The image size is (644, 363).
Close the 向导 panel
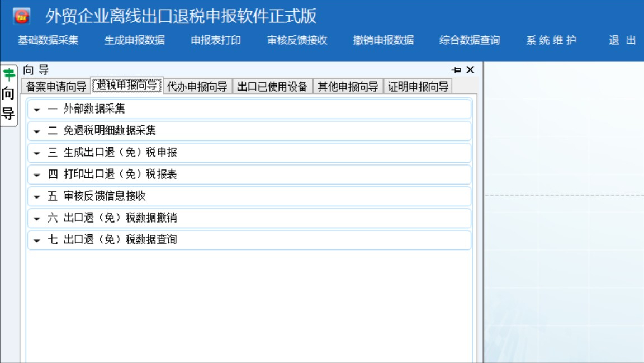[470, 70]
